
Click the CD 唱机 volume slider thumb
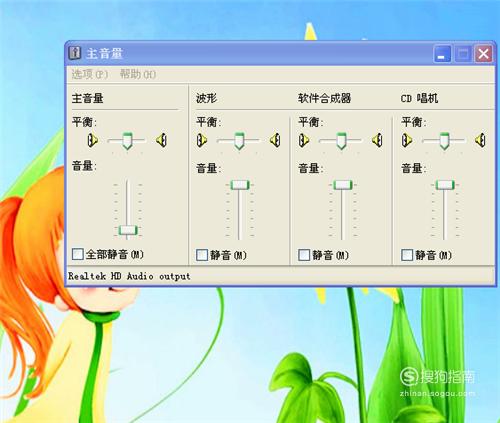pyautogui.click(x=445, y=185)
